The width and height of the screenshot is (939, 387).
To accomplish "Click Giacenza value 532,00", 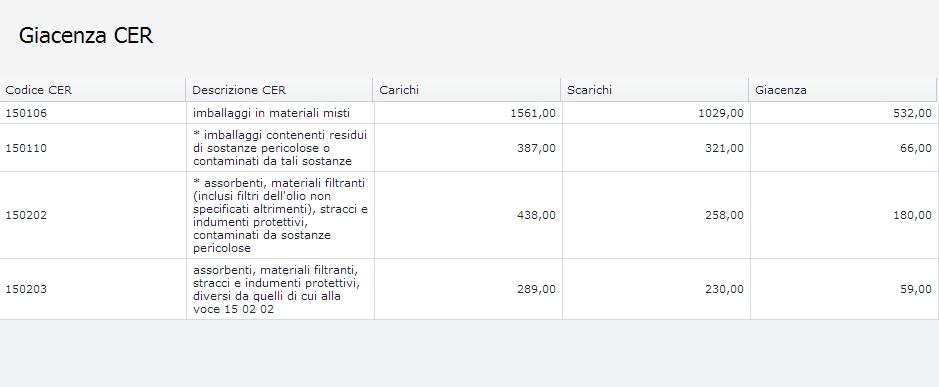I will click(912, 113).
